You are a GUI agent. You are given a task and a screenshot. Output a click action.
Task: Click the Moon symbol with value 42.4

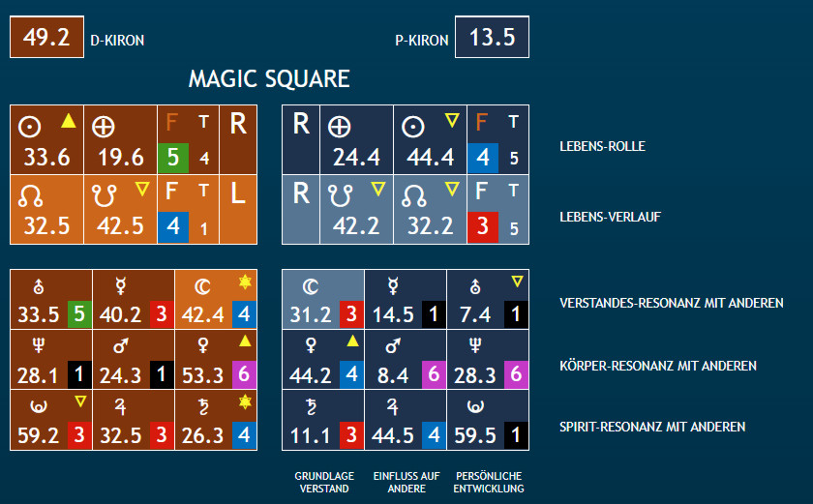pyautogui.click(x=202, y=285)
